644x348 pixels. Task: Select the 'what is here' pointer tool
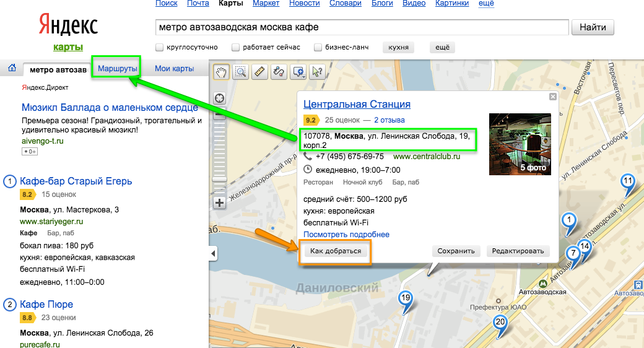(x=317, y=72)
